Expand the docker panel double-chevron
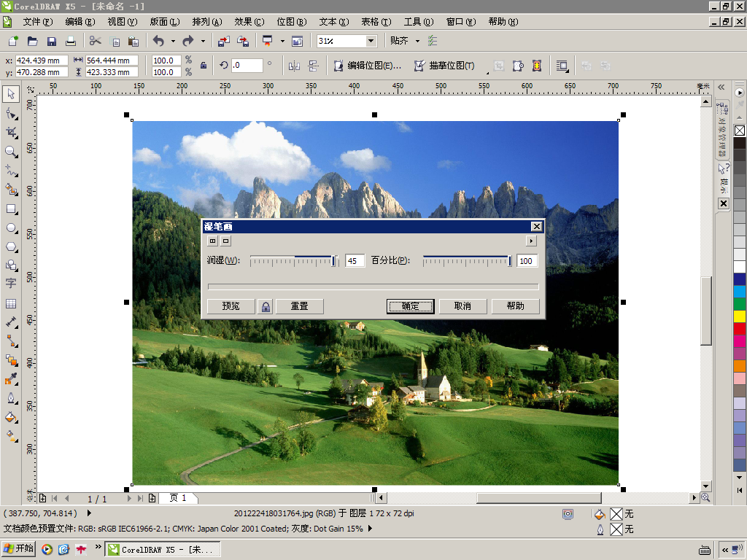 (x=721, y=87)
